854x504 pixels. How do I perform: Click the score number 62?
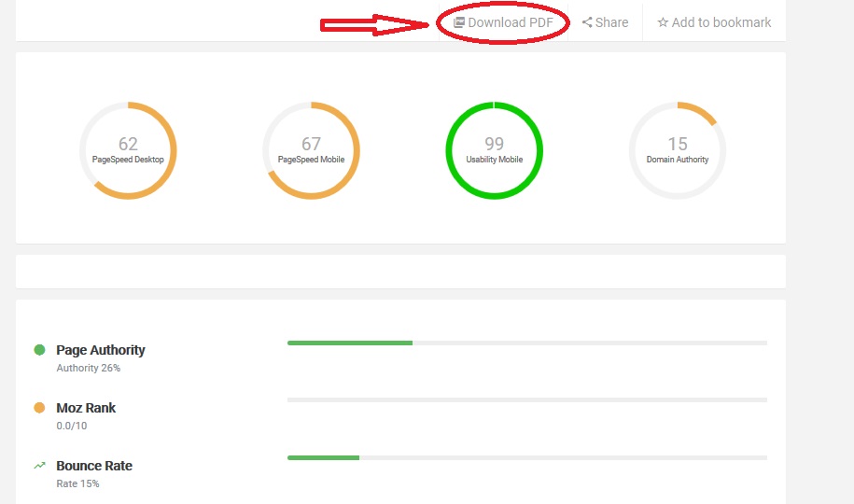click(128, 144)
